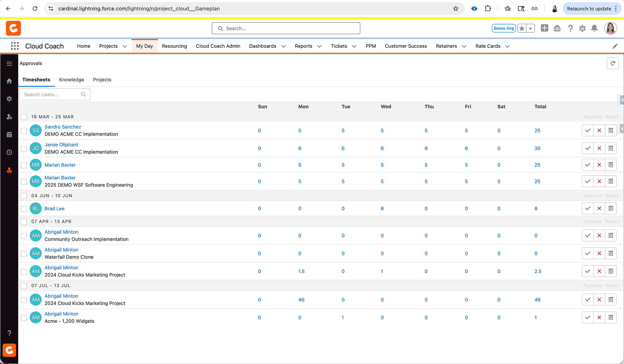Open the clock icon in the left sidebar

click(9, 152)
